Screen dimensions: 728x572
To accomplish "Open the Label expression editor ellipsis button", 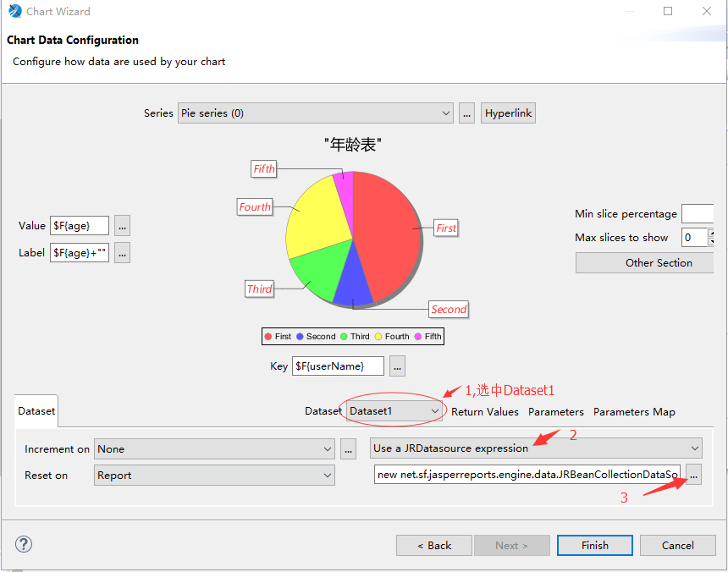I will [122, 253].
